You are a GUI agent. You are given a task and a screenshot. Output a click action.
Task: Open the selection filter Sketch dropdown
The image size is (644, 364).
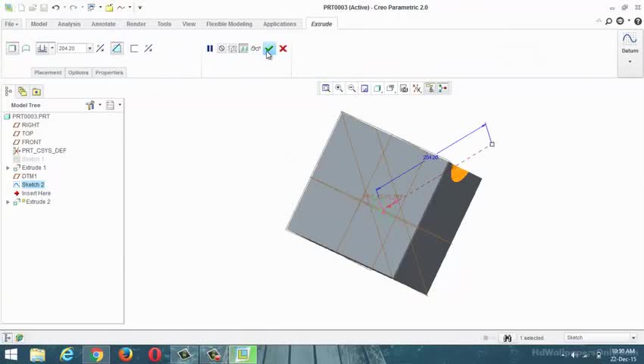tap(601, 337)
